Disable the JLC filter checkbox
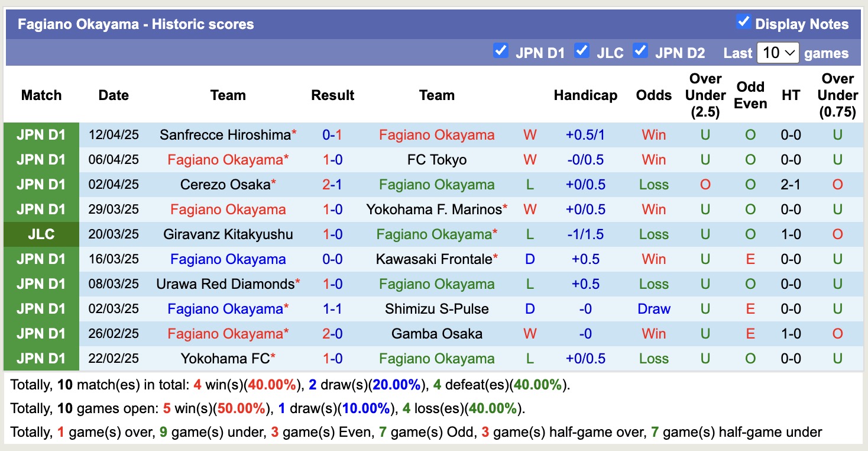Screen dimensions: 868x451 [582, 51]
